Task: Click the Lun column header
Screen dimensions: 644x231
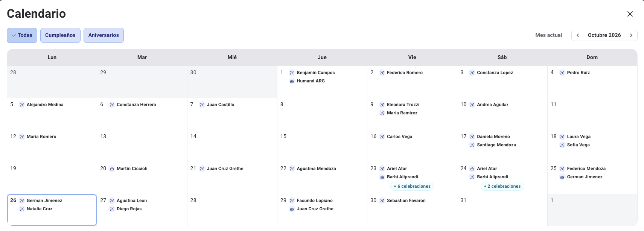Action: 52,57
